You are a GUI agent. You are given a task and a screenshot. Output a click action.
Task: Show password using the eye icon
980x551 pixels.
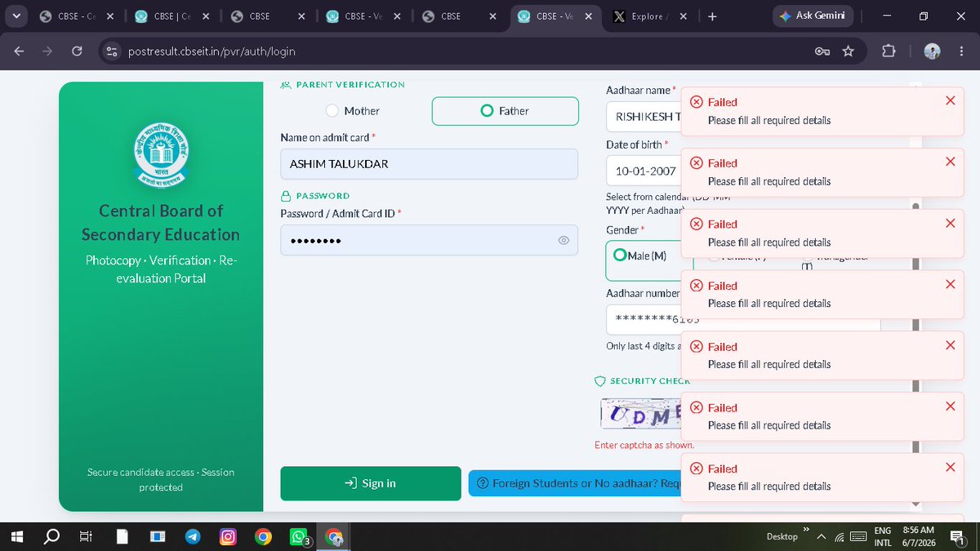pyautogui.click(x=563, y=241)
